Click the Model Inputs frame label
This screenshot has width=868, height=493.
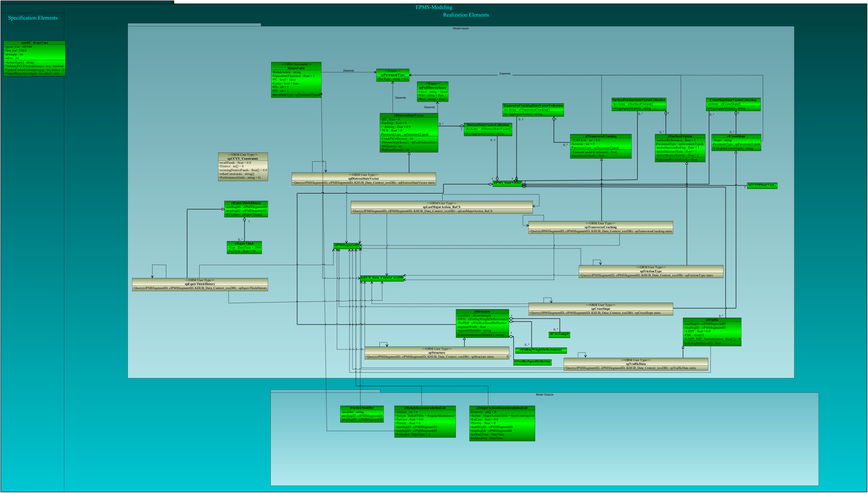[x=461, y=28]
